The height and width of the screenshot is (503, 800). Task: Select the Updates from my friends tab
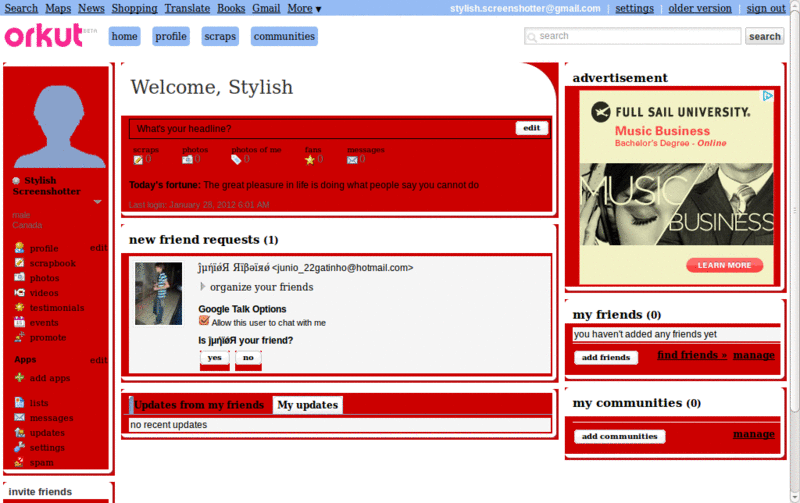[x=199, y=405]
